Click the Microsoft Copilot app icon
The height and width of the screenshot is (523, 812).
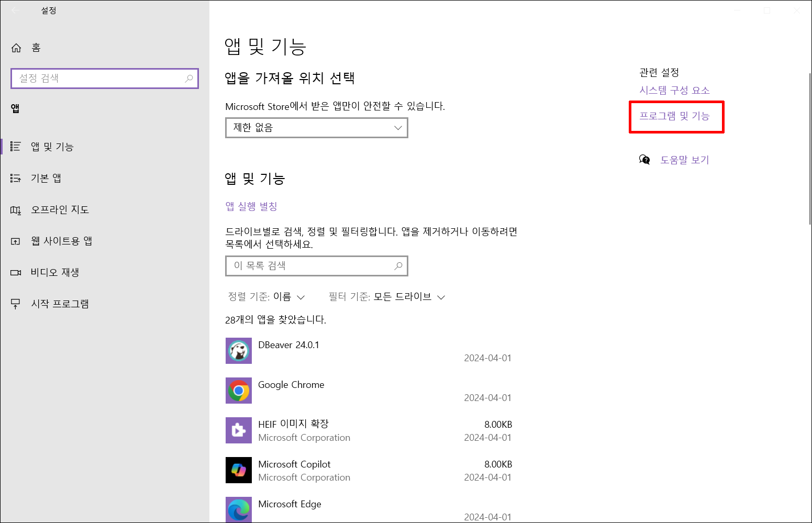pyautogui.click(x=239, y=470)
